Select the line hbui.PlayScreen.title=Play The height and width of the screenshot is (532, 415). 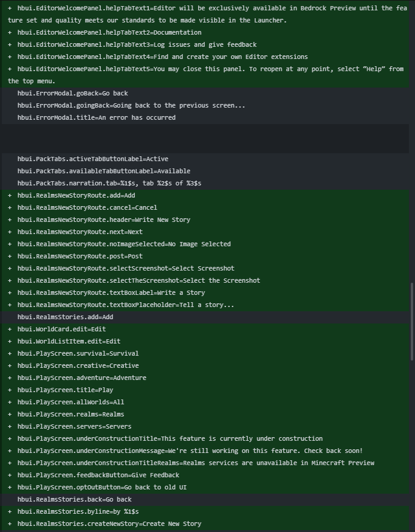click(x=205, y=390)
